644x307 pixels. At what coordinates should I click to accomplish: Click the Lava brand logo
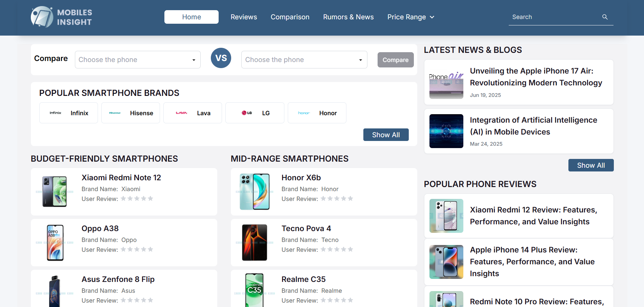point(181,113)
